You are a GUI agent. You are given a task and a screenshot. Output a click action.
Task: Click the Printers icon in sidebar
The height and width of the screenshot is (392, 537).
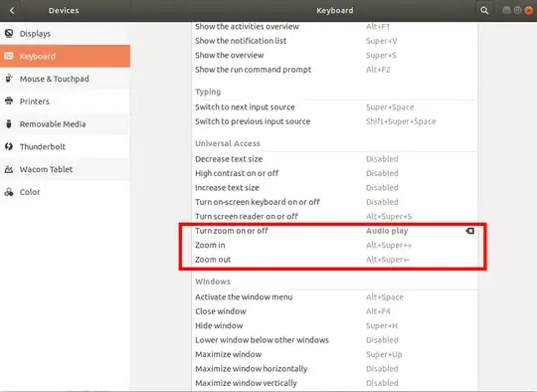coord(9,101)
